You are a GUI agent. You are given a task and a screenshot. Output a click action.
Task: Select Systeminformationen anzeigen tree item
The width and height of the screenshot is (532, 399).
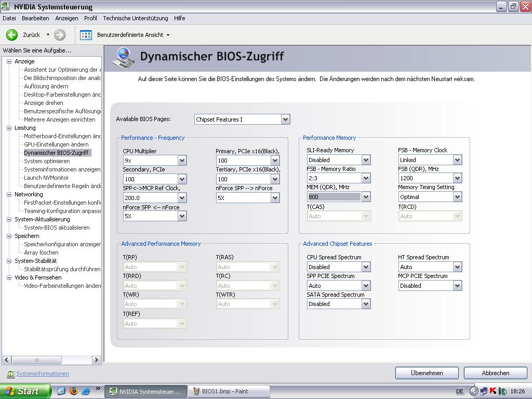point(62,169)
